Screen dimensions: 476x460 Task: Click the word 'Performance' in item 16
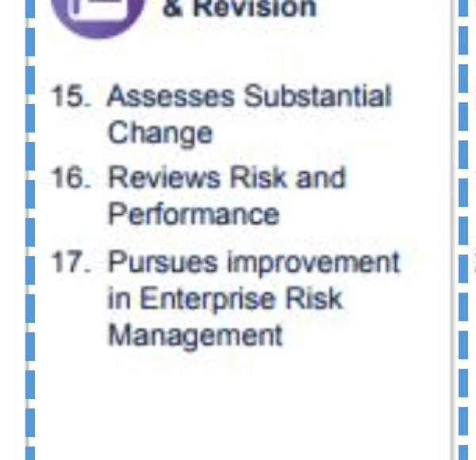pyautogui.click(x=194, y=214)
